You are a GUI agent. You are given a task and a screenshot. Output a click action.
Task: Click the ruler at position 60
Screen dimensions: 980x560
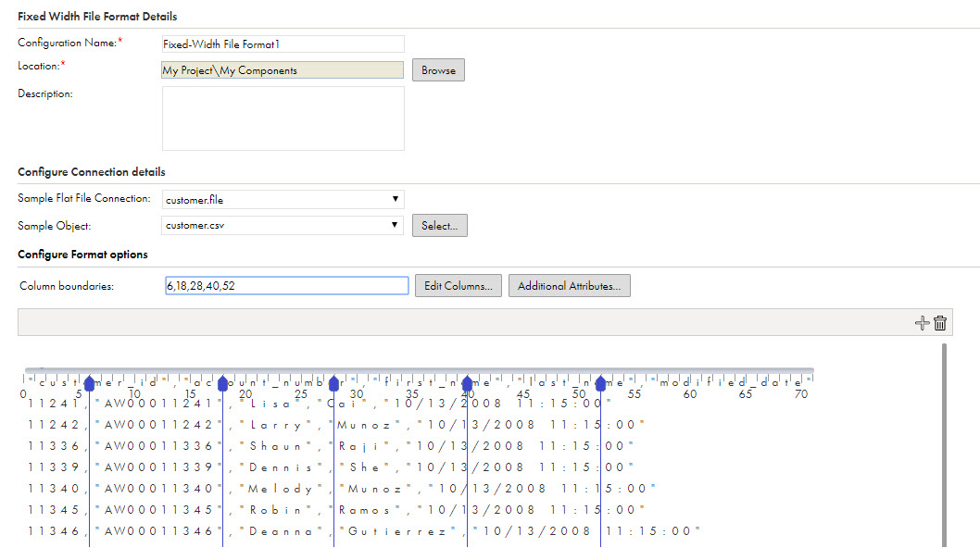(689, 394)
